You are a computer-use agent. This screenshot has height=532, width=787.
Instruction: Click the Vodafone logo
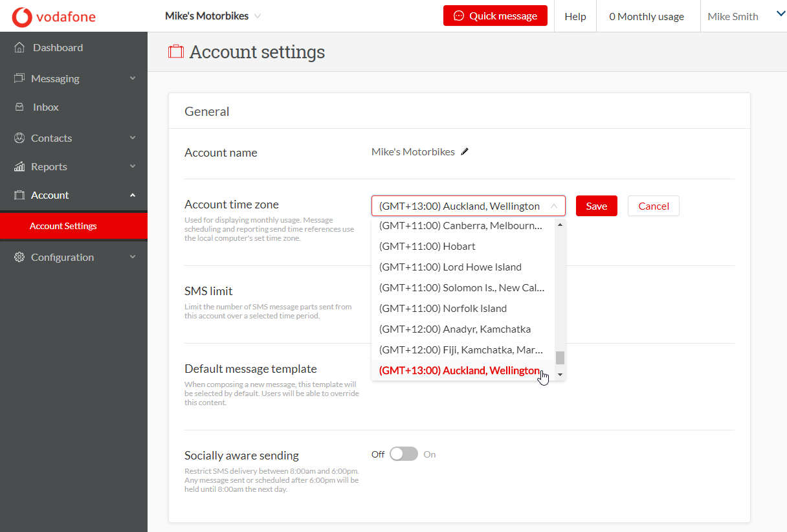tap(54, 16)
